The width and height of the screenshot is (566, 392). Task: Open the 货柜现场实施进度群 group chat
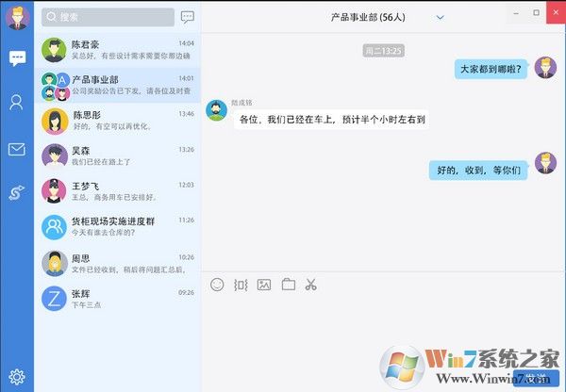click(118, 226)
